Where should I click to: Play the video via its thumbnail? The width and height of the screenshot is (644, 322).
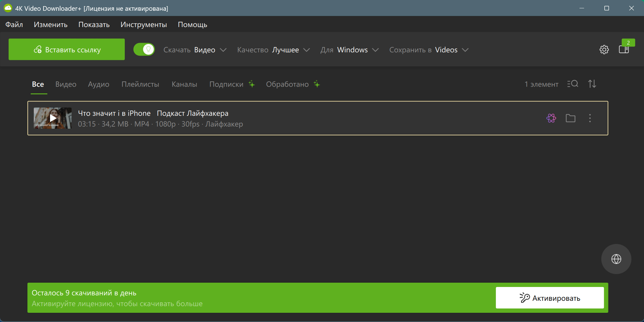point(53,118)
